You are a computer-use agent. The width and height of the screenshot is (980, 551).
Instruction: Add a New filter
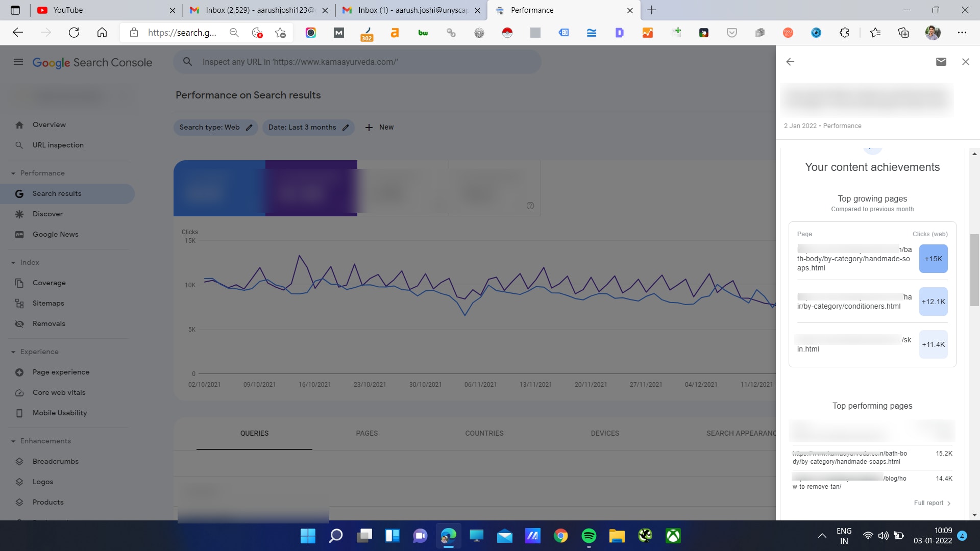tap(379, 128)
